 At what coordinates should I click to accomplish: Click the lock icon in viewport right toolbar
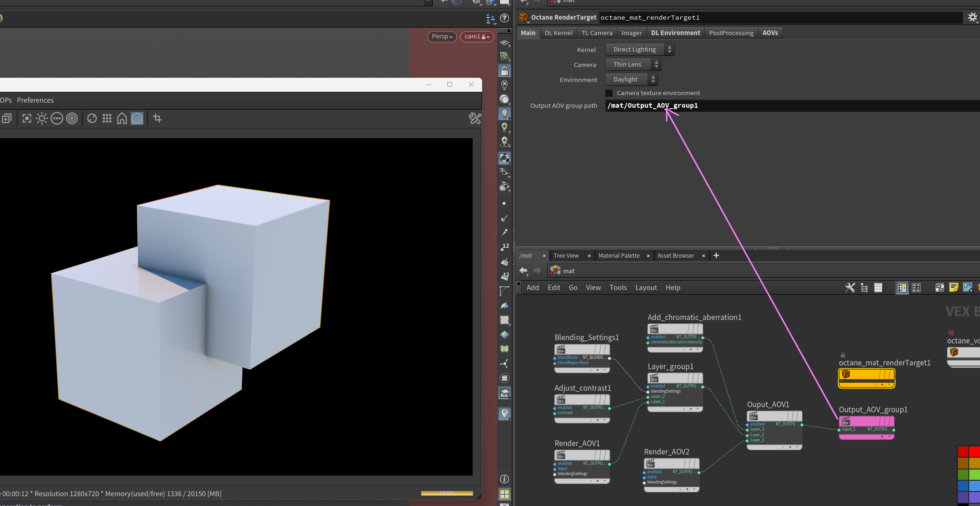coord(505,71)
